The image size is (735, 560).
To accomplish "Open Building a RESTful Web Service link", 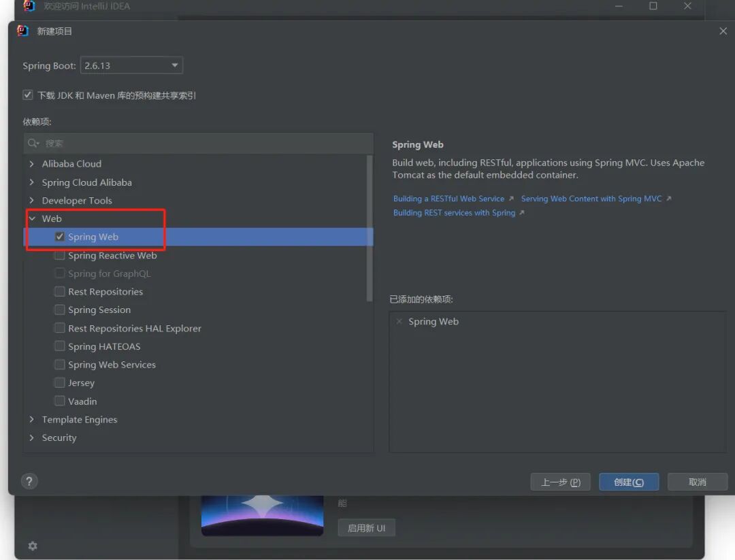I will (x=448, y=199).
